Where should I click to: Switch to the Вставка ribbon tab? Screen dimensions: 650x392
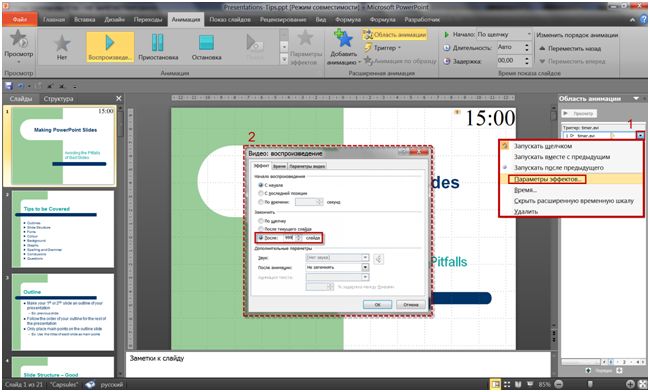coord(85,19)
